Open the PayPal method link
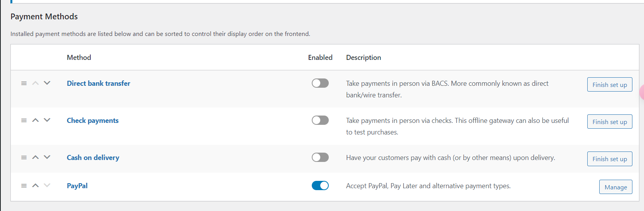The height and width of the screenshot is (211, 644). click(77, 186)
